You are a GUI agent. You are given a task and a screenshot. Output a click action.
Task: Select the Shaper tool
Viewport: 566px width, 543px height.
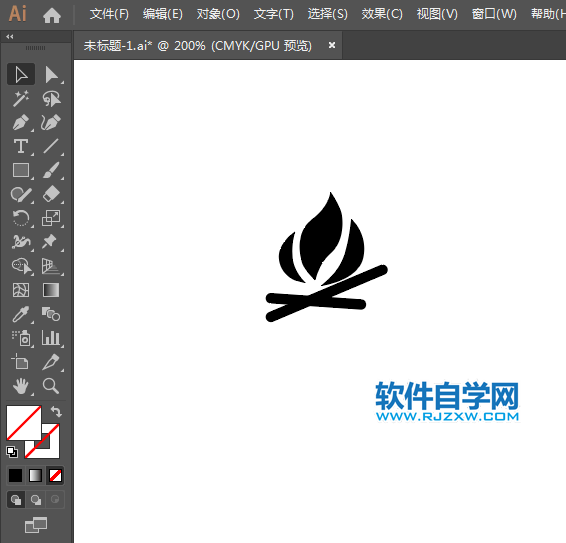click(21, 194)
